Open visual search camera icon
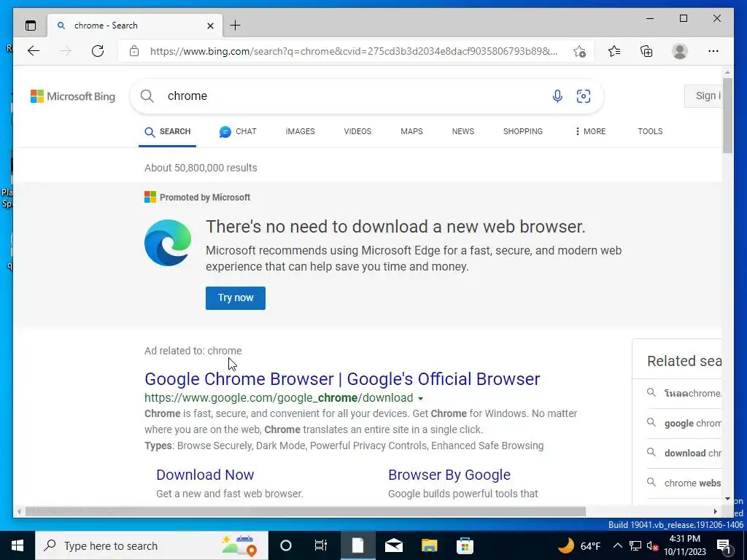The image size is (747, 560). [584, 96]
